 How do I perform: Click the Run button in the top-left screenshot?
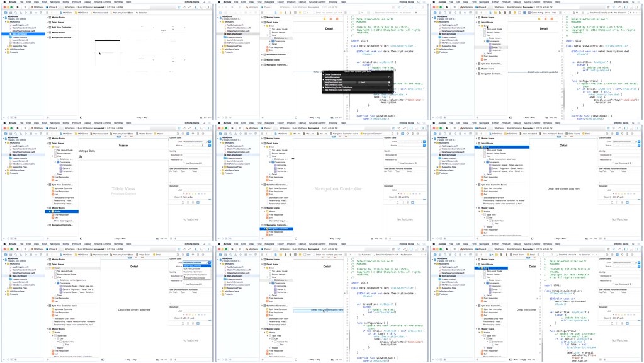pyautogui.click(x=18, y=7)
